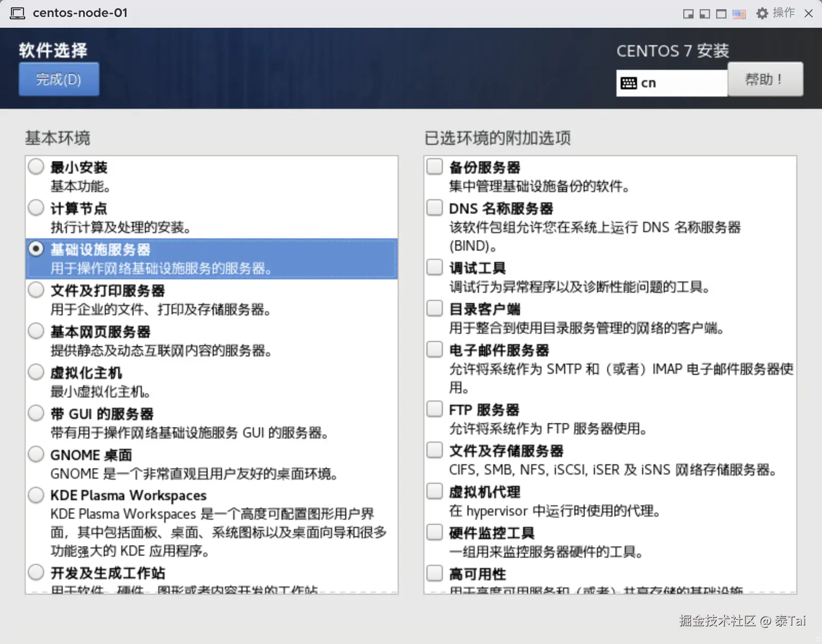Viewport: 822px width, 644px height.
Task: Click the 帮助! button
Action: tap(765, 79)
